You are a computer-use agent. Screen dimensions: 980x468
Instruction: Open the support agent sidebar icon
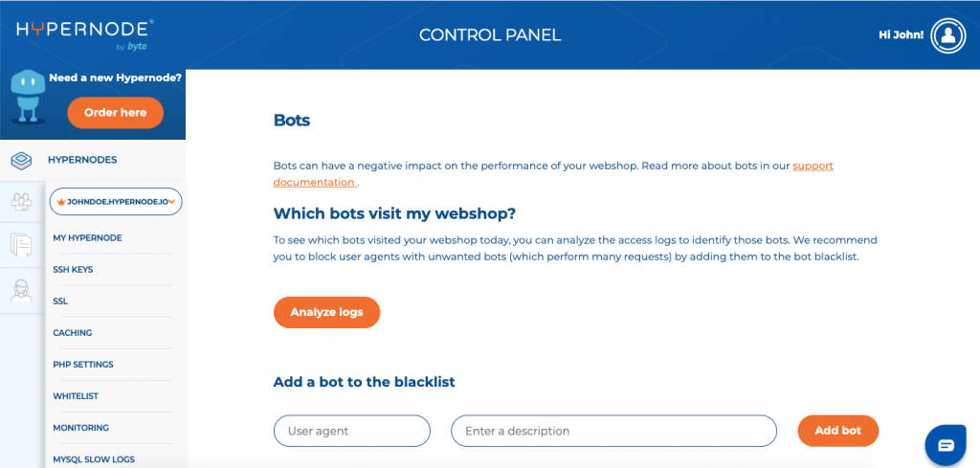21,290
